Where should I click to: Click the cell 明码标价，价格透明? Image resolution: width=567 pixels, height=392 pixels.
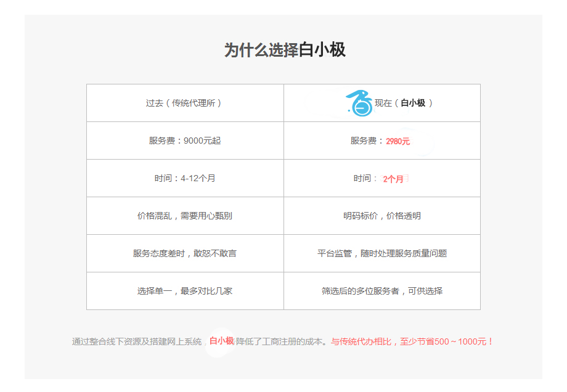coord(382,216)
